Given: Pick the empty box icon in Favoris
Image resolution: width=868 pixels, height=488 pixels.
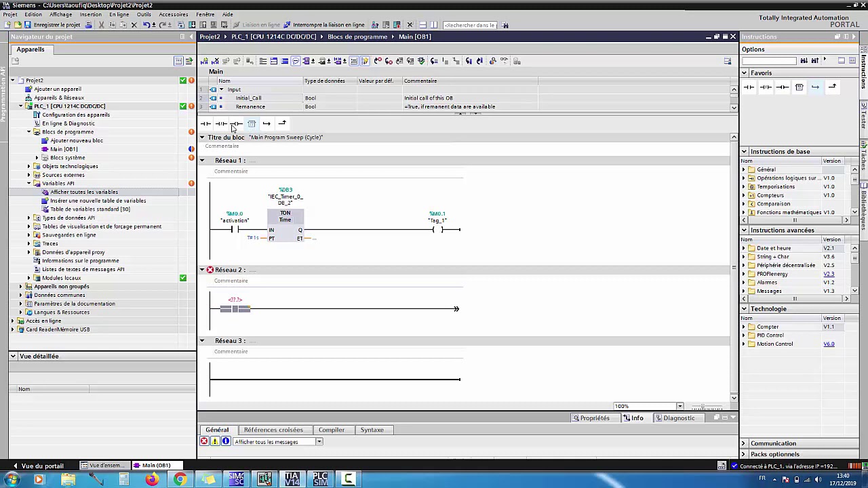Looking at the screenshot, I should pos(799,87).
